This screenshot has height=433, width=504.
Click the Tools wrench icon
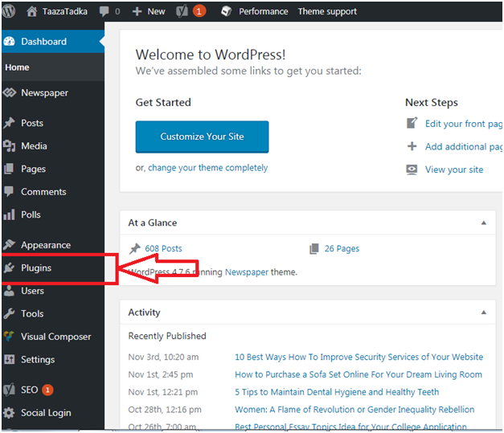point(10,313)
